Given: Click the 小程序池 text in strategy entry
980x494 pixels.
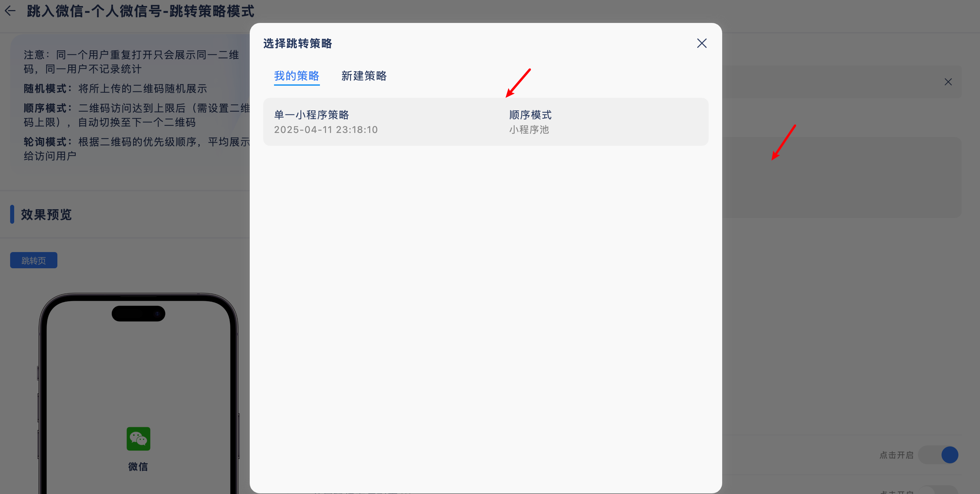Looking at the screenshot, I should [529, 130].
